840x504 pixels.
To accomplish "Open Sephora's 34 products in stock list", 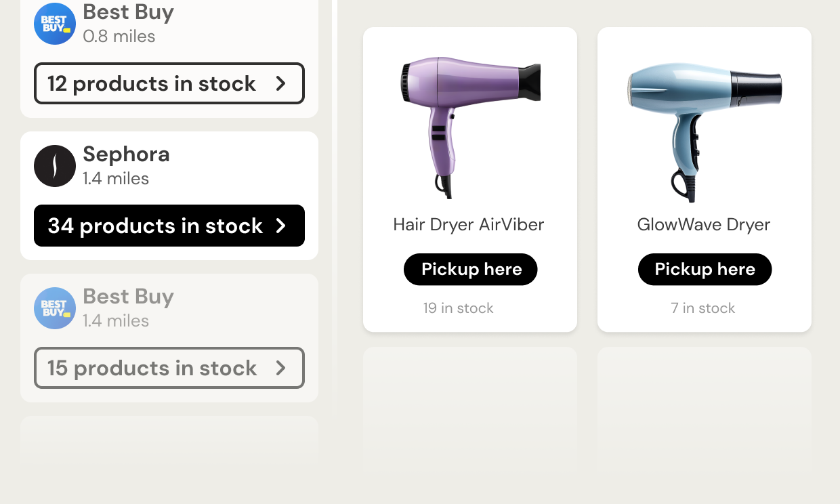I will pos(169,226).
